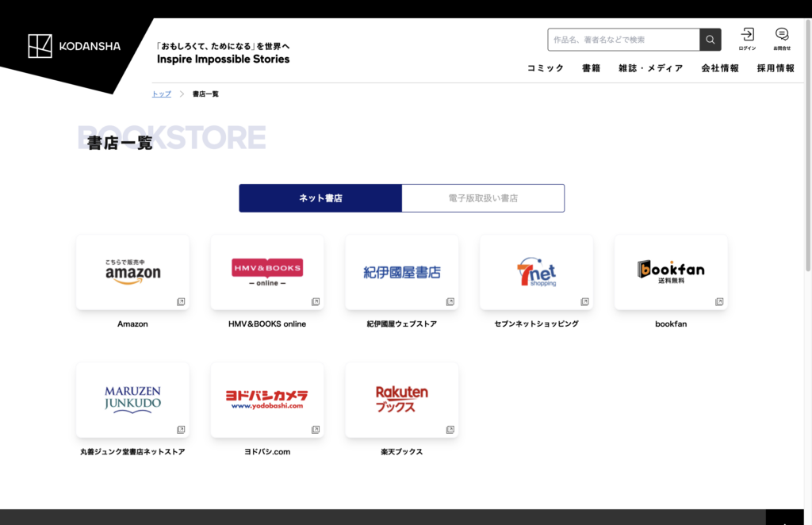This screenshot has height=525, width=812.
Task: Select the ネット書店 tab
Action: tap(320, 198)
